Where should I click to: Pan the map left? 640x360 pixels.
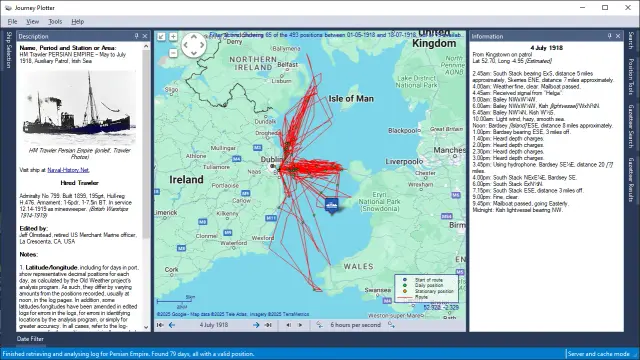click(x=186, y=45)
